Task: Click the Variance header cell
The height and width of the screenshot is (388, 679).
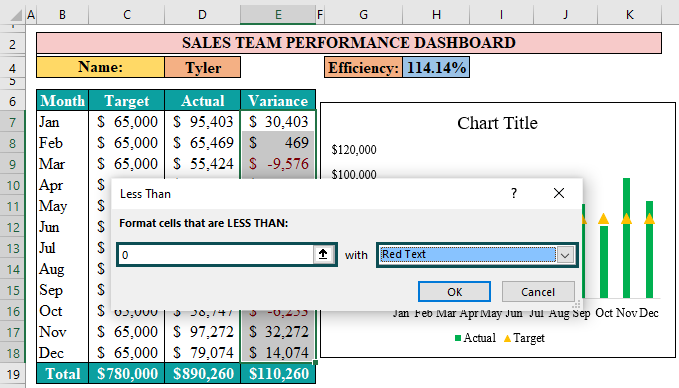Action: 278,101
